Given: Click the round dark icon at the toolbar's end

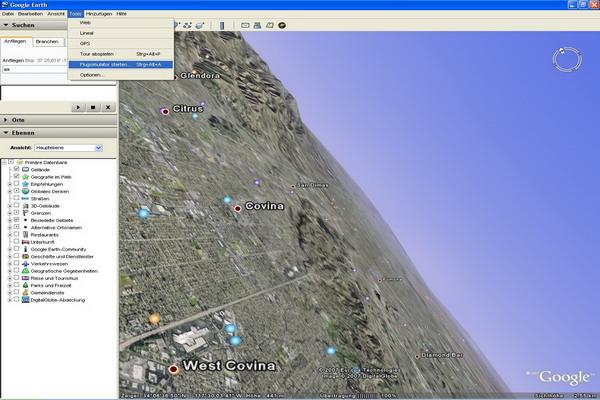Looking at the screenshot, I should coord(282,25).
